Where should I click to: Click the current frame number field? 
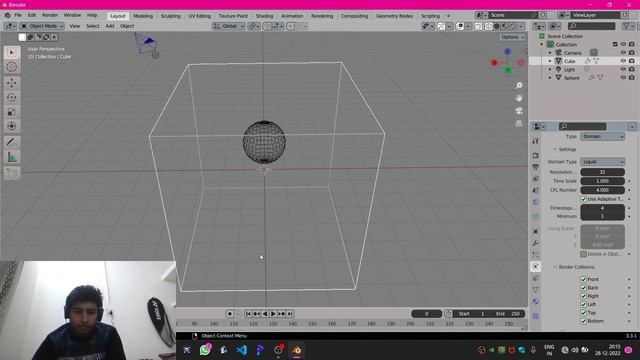(x=427, y=314)
